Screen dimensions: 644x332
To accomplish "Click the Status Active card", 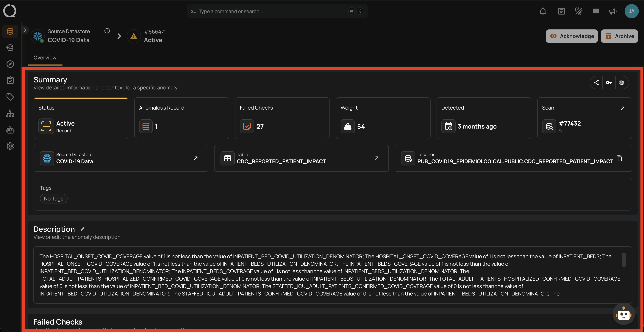I will 81,118.
